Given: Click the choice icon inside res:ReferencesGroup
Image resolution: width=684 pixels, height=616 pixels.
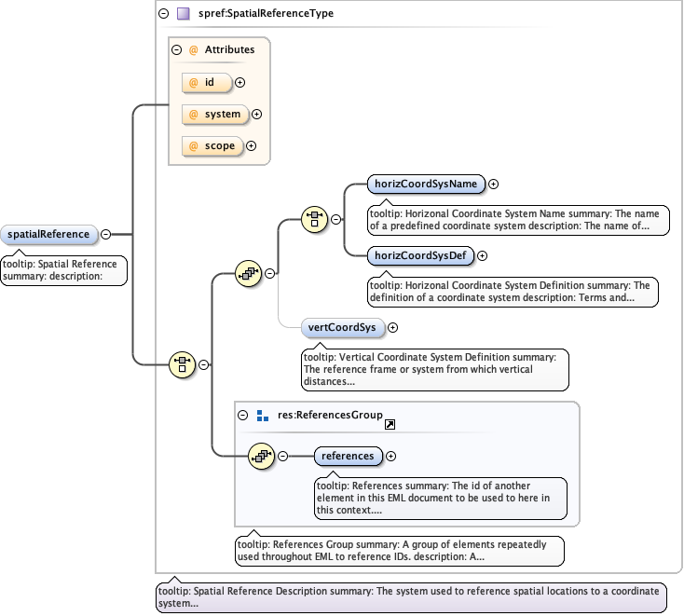Looking at the screenshot, I should pos(261,456).
